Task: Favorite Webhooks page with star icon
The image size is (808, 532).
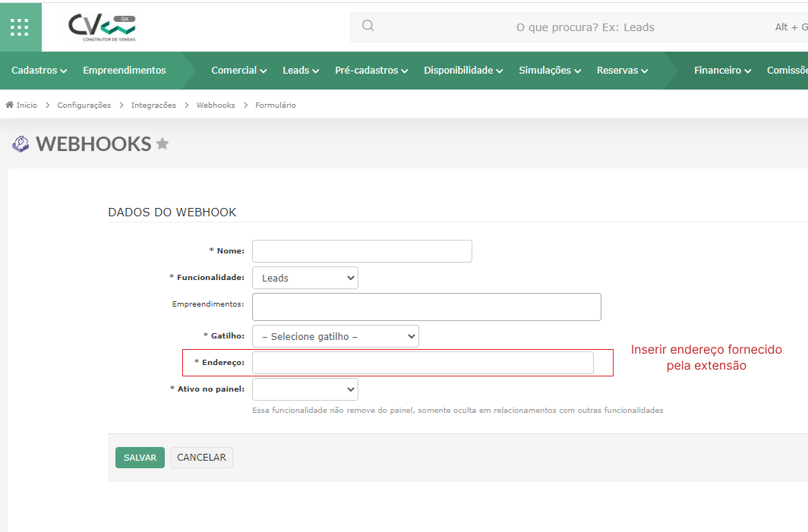Action: (x=163, y=143)
